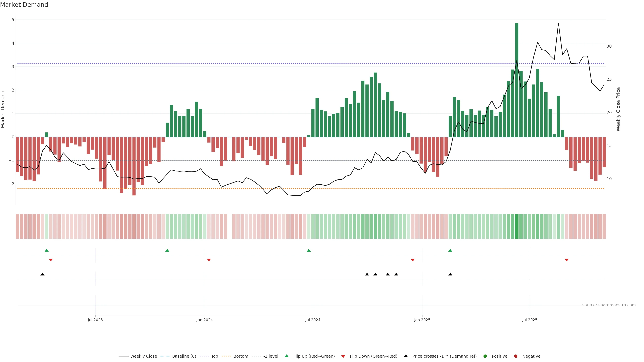
Task: Click the green Flip Up legend triangle
Action: click(286, 356)
